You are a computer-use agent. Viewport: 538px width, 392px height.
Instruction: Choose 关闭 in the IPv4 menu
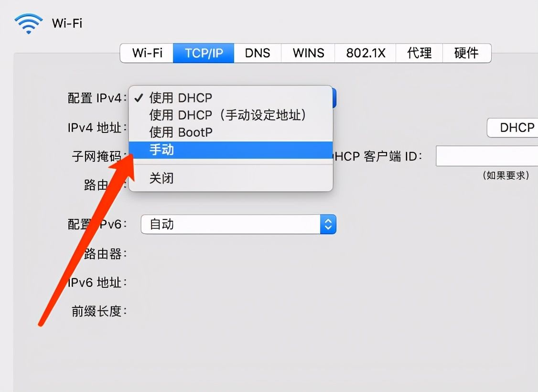[x=231, y=178]
